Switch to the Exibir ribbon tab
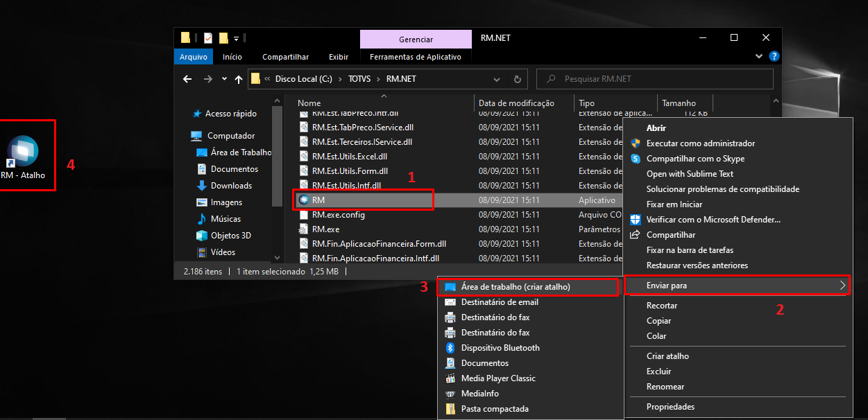Screen dimensions: 868x420 pos(339,57)
